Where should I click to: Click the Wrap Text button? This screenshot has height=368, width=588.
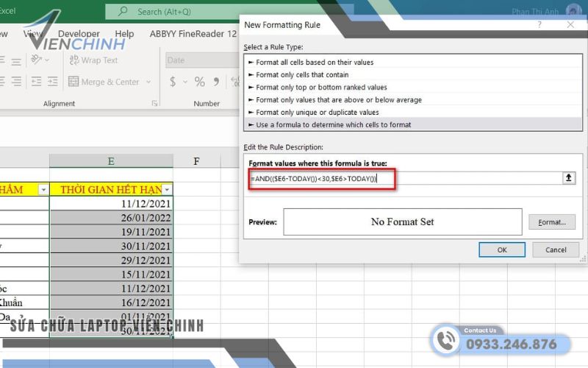94,60
